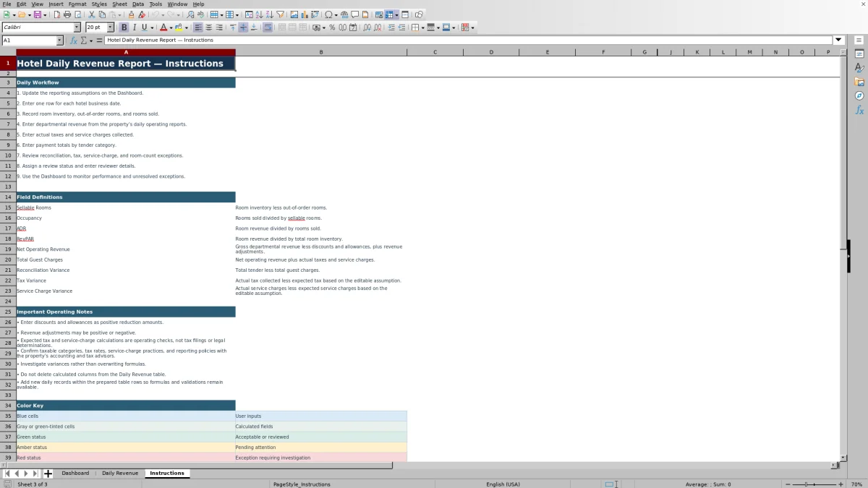Click the Increase Indent icon
This screenshot has height=488, width=868.
tap(391, 27)
